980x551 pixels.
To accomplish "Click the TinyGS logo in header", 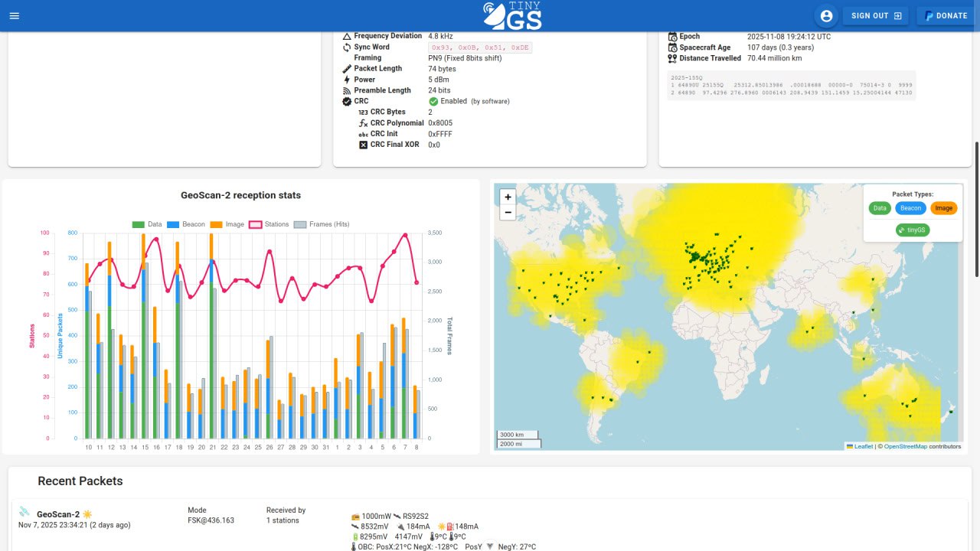I will pyautogui.click(x=512, y=16).
